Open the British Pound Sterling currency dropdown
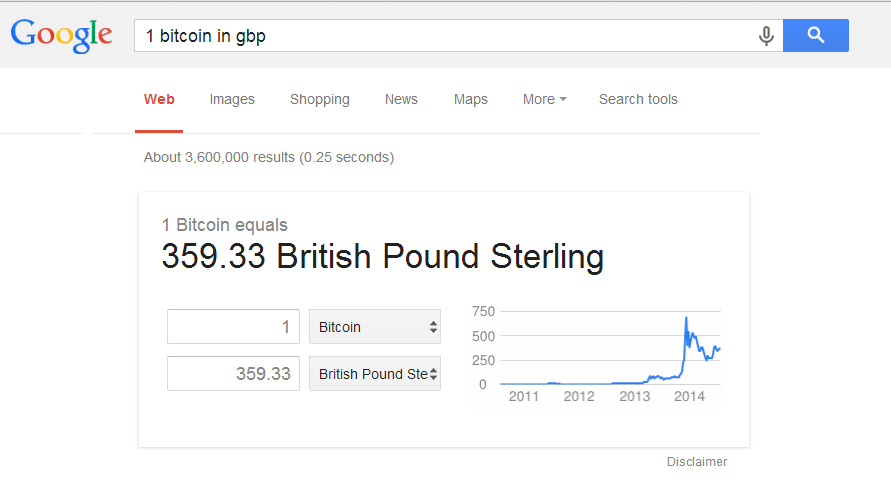Viewport: 891px width, 485px height. pos(375,374)
